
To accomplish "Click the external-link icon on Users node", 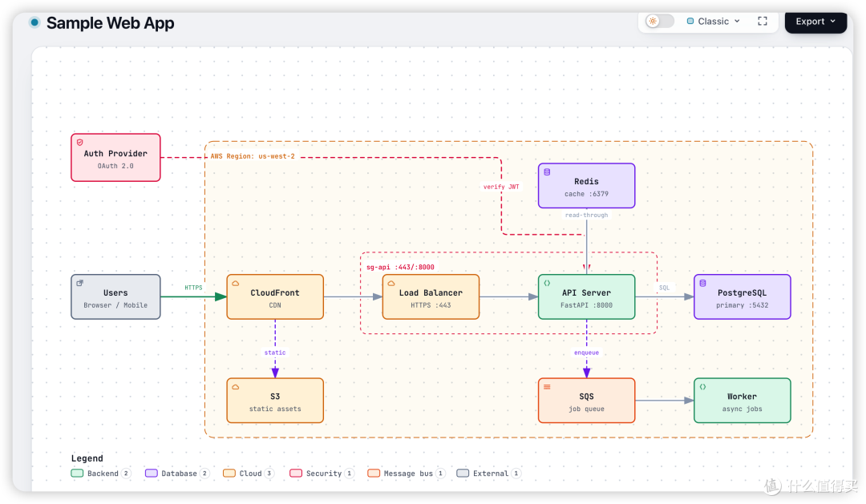I will point(80,283).
